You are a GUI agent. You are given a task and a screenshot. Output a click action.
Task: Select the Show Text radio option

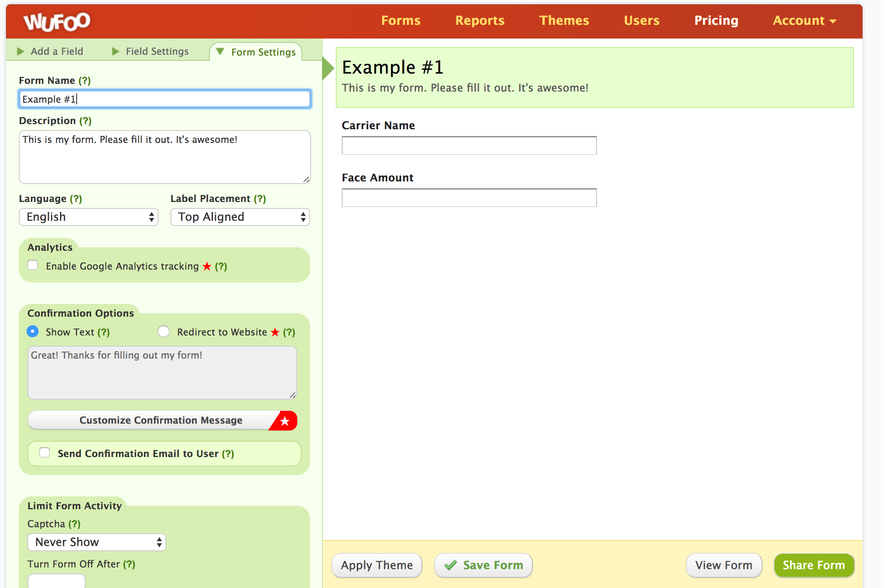point(33,331)
